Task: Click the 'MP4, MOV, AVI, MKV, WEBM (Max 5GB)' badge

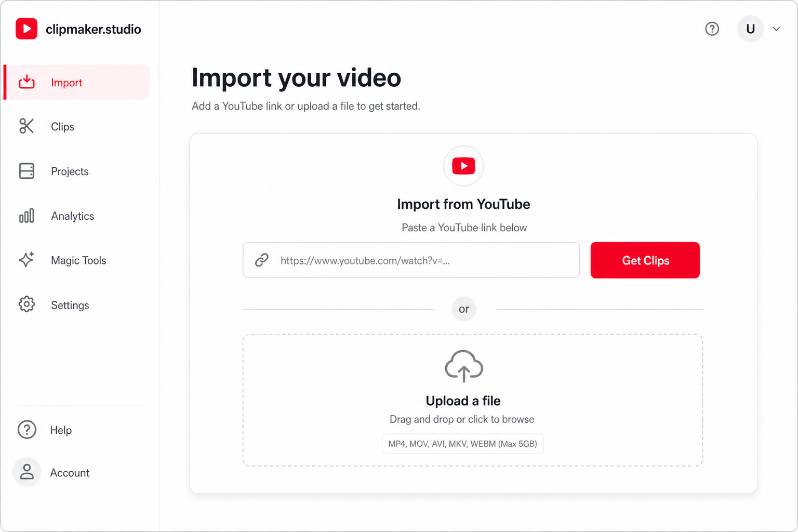Action: tap(463, 444)
